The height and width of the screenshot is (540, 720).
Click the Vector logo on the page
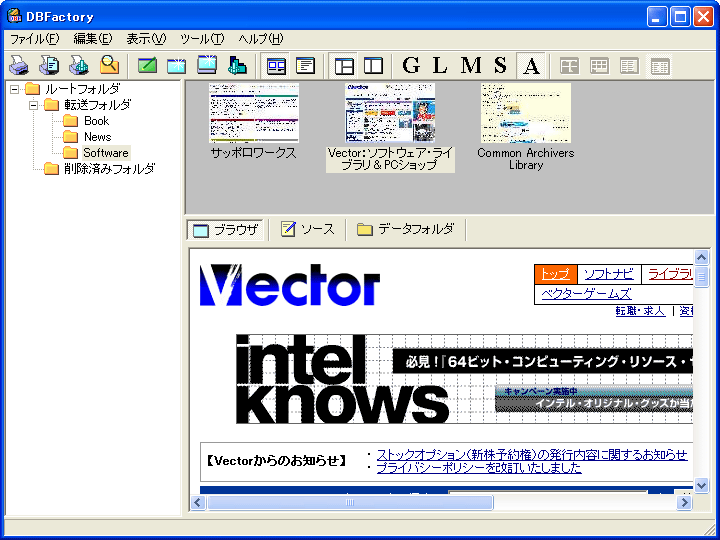[290, 285]
